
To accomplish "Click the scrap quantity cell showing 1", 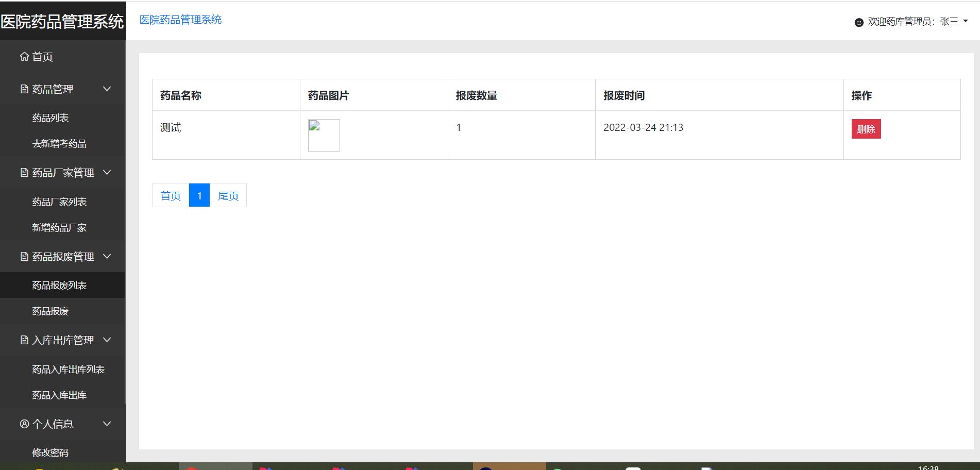I will [521, 135].
